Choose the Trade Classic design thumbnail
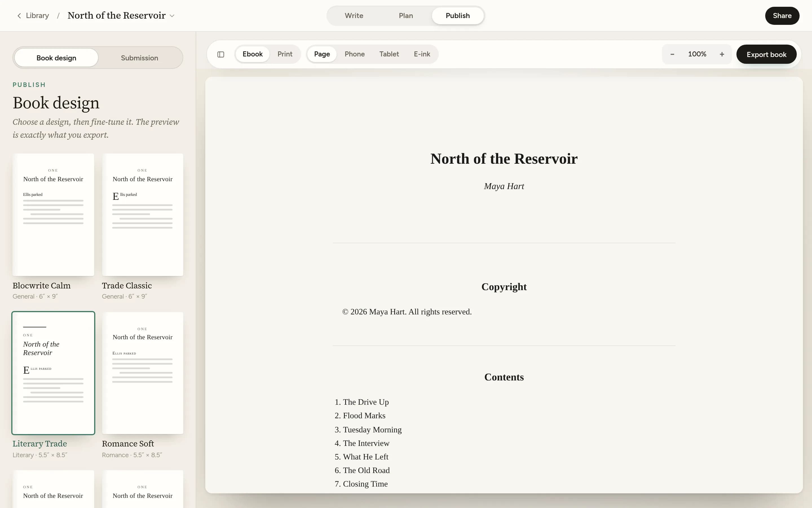Viewport: 812px width, 508px height. pos(142,215)
